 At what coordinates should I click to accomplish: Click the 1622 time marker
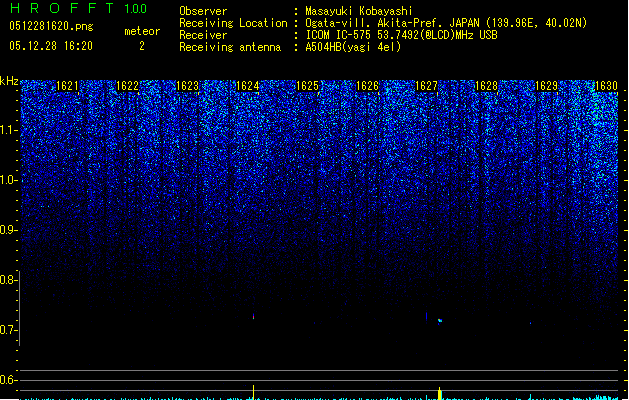127,86
